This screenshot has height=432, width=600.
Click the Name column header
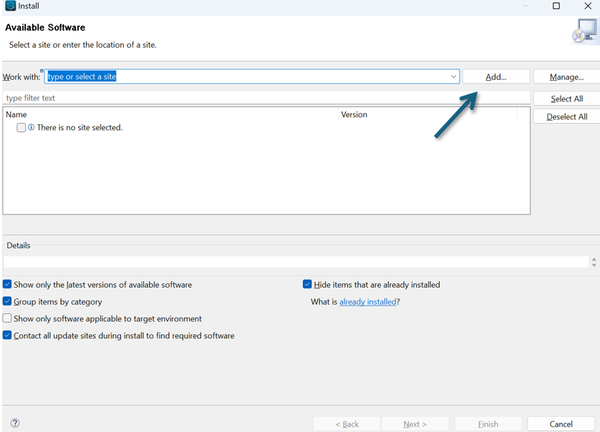tap(17, 115)
